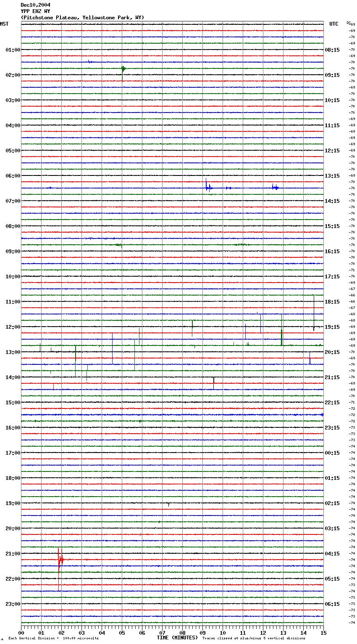Viewport: 357px width, 644px height.
Task: Click the green seismic burst on the 01:45 trace
Action: [123, 69]
